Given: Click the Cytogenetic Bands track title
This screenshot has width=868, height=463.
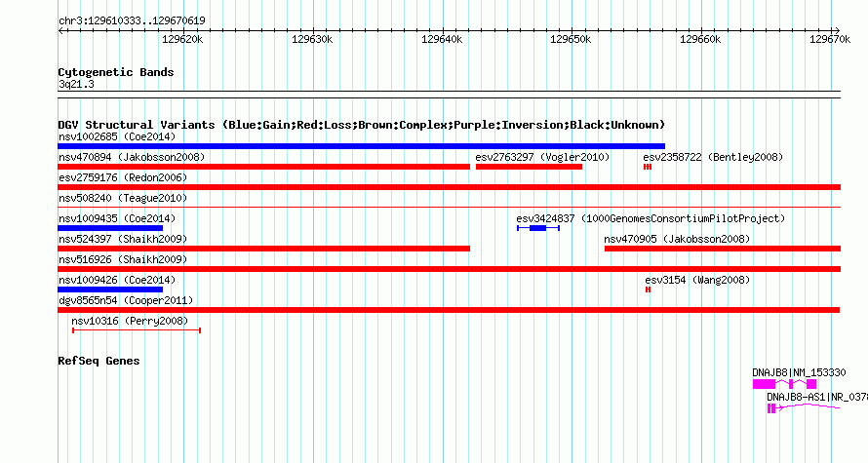Looking at the screenshot, I should point(116,72).
